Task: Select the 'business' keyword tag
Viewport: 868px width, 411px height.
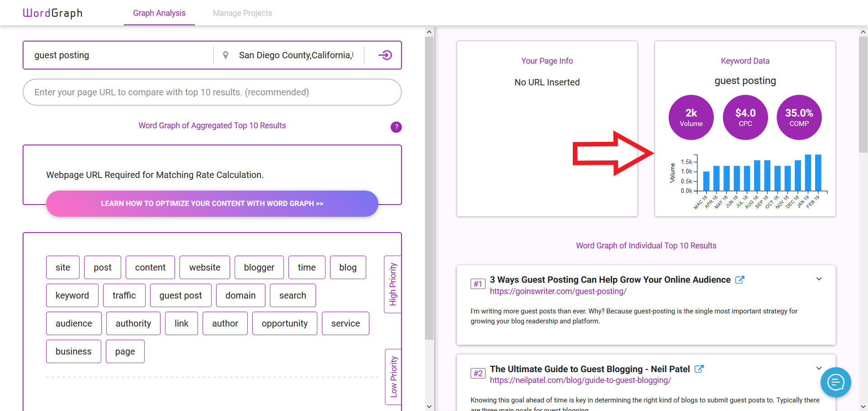Action: 74,351
